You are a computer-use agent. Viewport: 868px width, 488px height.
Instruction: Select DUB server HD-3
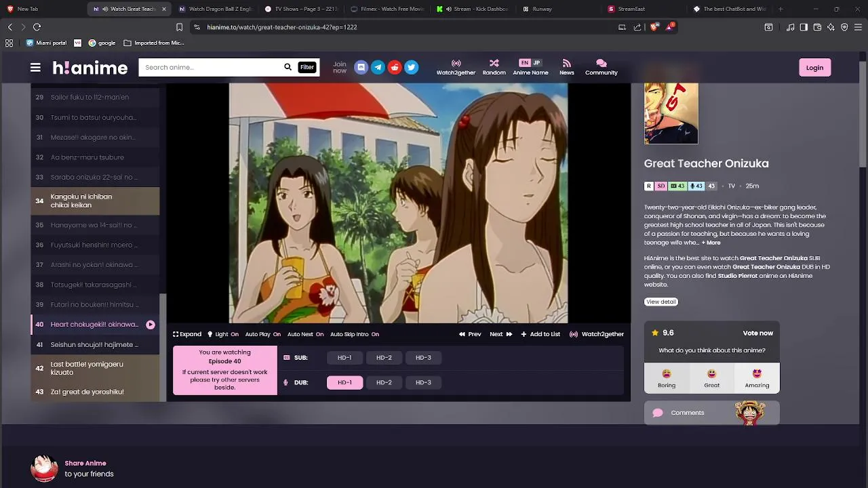click(423, 382)
